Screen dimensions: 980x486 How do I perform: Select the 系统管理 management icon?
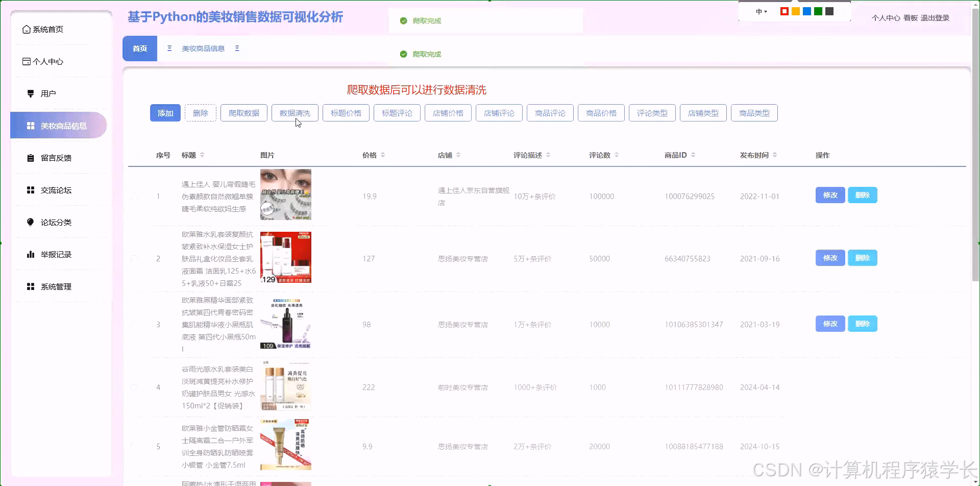(30, 286)
